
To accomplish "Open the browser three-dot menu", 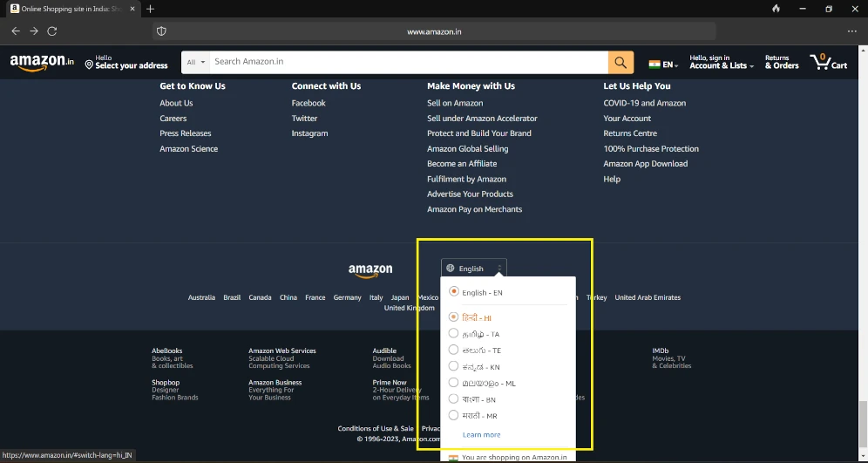I will coord(852,31).
